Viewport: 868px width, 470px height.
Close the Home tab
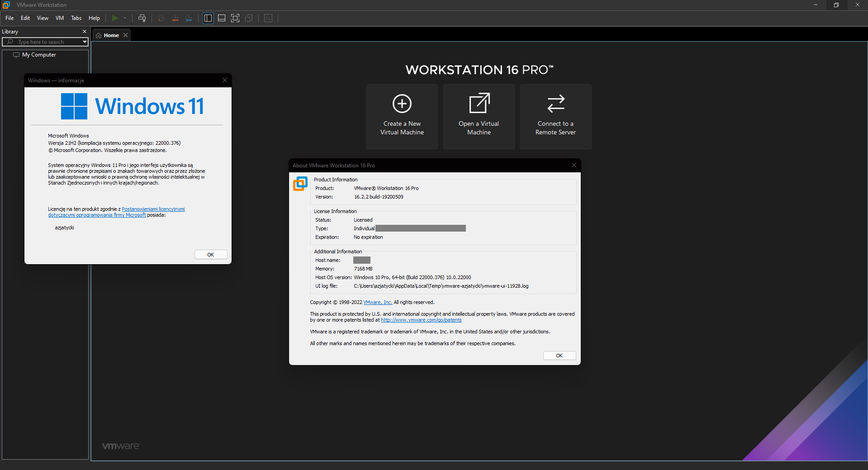pyautogui.click(x=126, y=35)
